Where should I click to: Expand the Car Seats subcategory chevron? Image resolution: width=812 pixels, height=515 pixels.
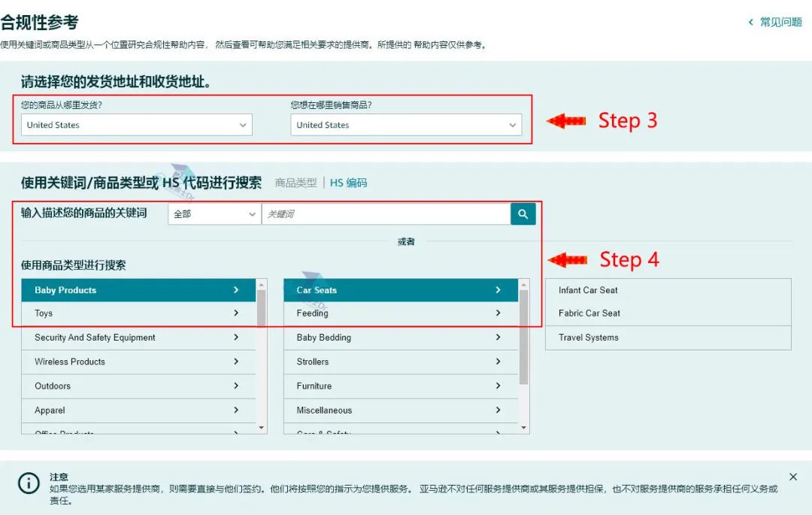pyautogui.click(x=498, y=290)
